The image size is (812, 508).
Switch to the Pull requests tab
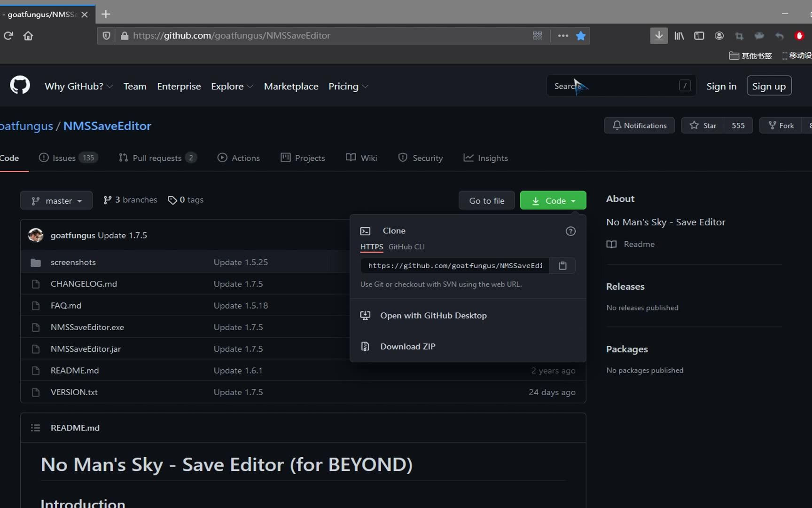coord(157,158)
